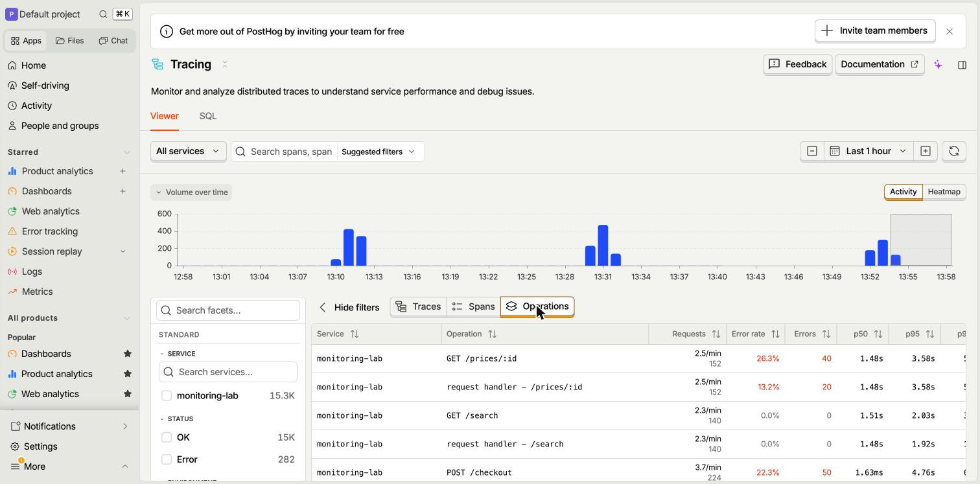Click the PostHog AI sparkle icon
The width and height of the screenshot is (980, 484).
[938, 65]
